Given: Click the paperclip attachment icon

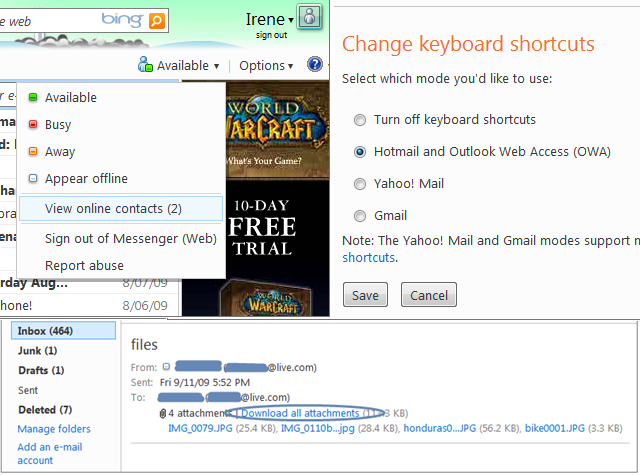Looking at the screenshot, I should pyautogui.click(x=162, y=414).
